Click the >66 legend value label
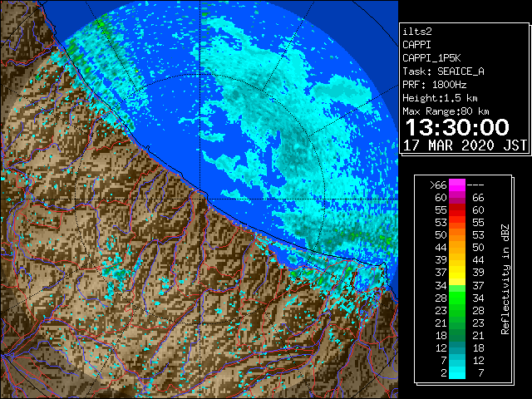This screenshot has width=532, height=399. [438, 185]
